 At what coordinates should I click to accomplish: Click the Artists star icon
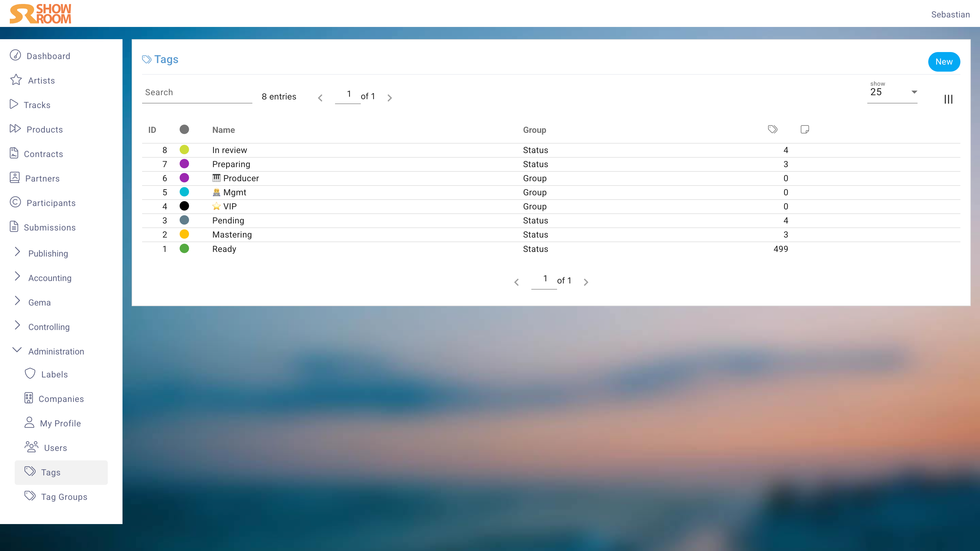(x=16, y=80)
